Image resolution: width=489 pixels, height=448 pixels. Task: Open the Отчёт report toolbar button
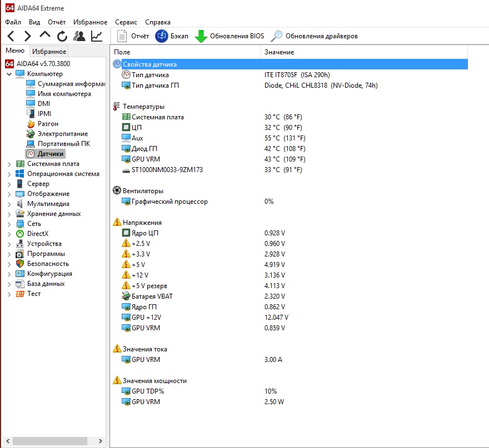133,36
